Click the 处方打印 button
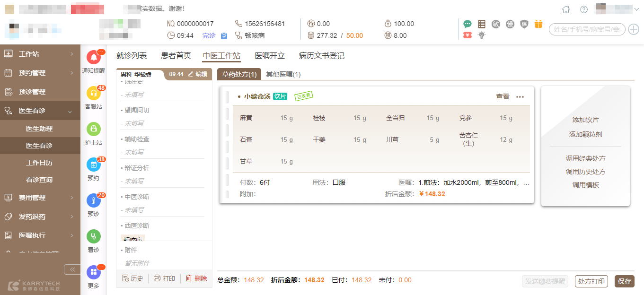The image size is (644, 295). [x=591, y=281]
